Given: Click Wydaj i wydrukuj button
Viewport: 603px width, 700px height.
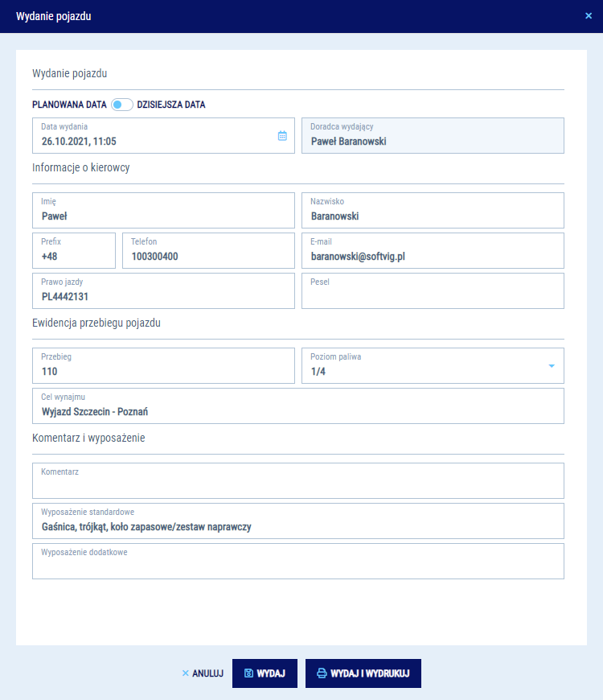Looking at the screenshot, I should [363, 673].
